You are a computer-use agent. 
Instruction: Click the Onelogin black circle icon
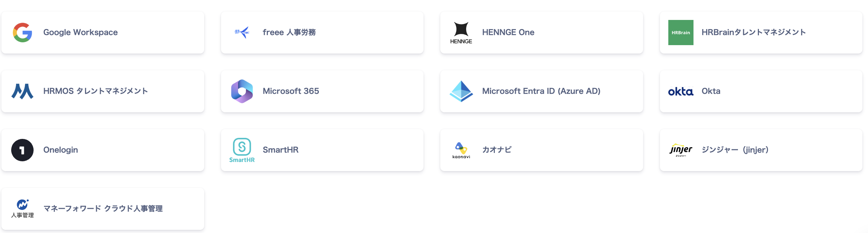[x=22, y=150]
